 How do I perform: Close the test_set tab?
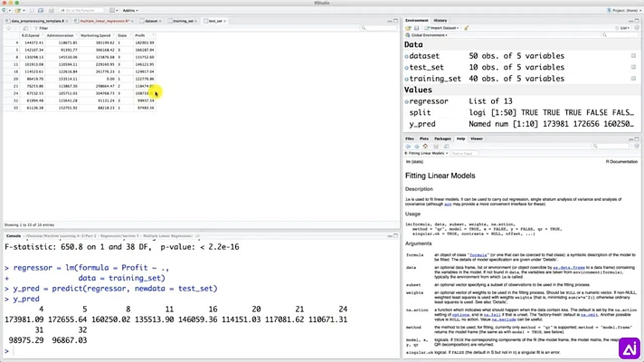pyautogui.click(x=224, y=21)
